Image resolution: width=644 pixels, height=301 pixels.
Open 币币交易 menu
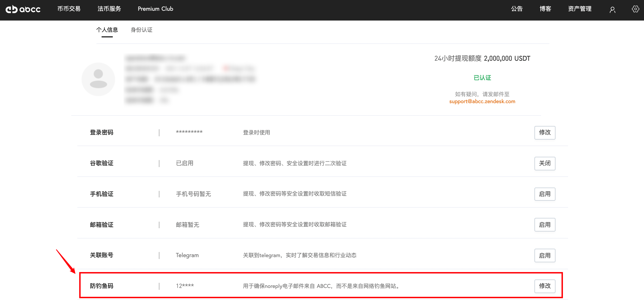pyautogui.click(x=69, y=9)
